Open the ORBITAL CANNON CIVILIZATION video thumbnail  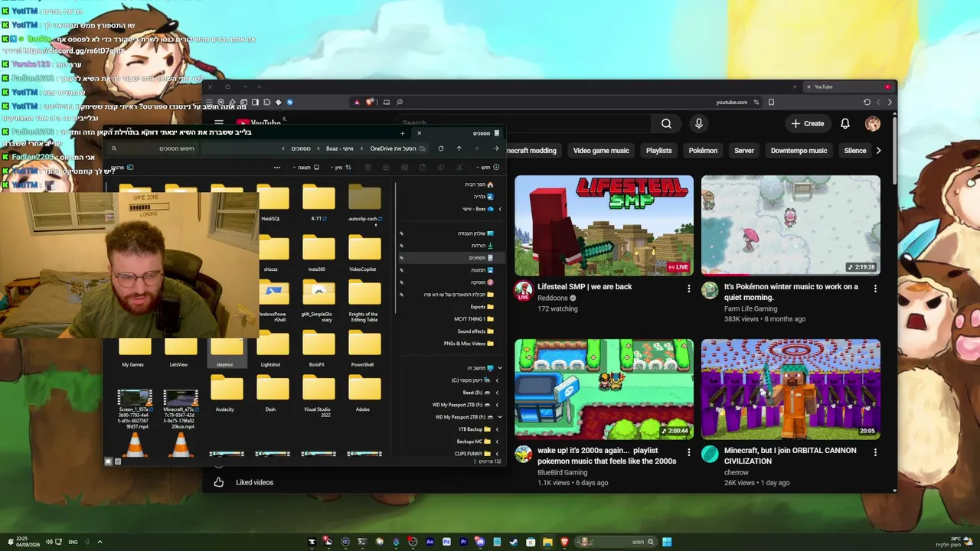point(791,390)
